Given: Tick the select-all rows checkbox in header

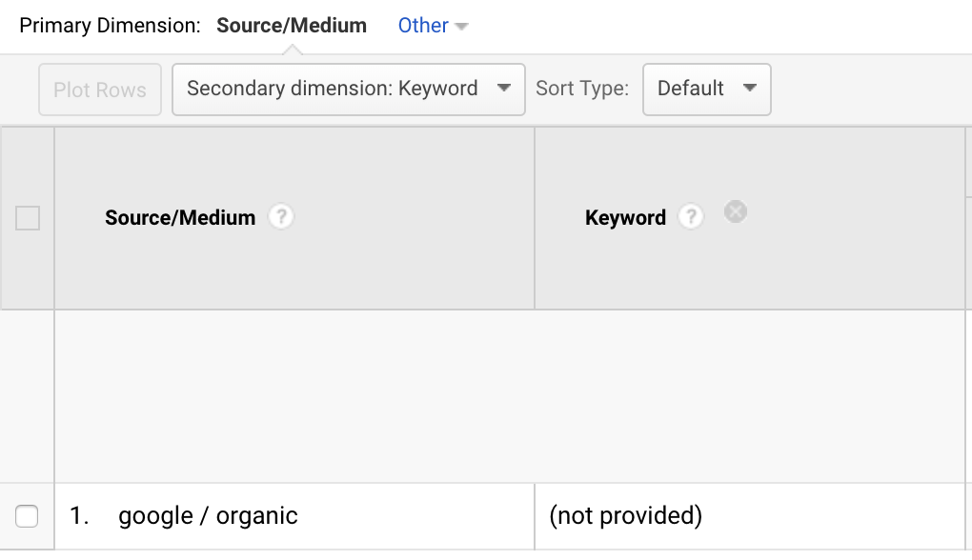Looking at the screenshot, I should click(x=28, y=218).
